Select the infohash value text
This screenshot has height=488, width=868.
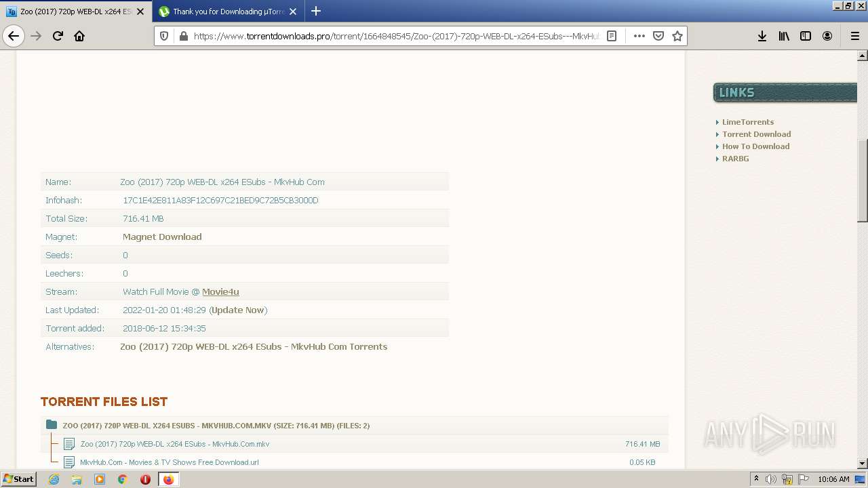tap(220, 200)
